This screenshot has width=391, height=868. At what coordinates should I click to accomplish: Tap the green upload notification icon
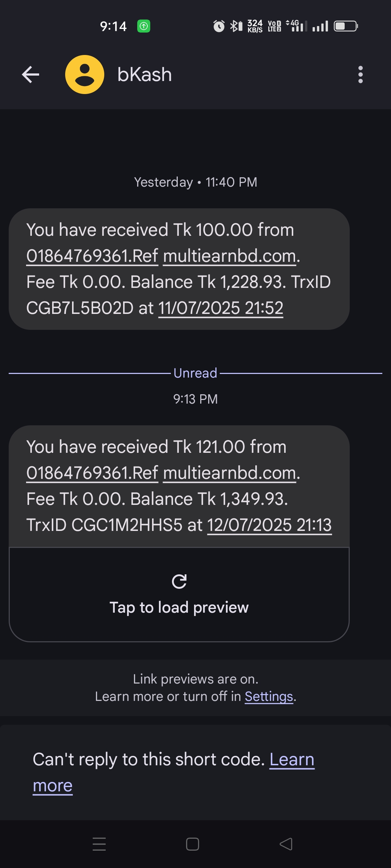pos(144,26)
